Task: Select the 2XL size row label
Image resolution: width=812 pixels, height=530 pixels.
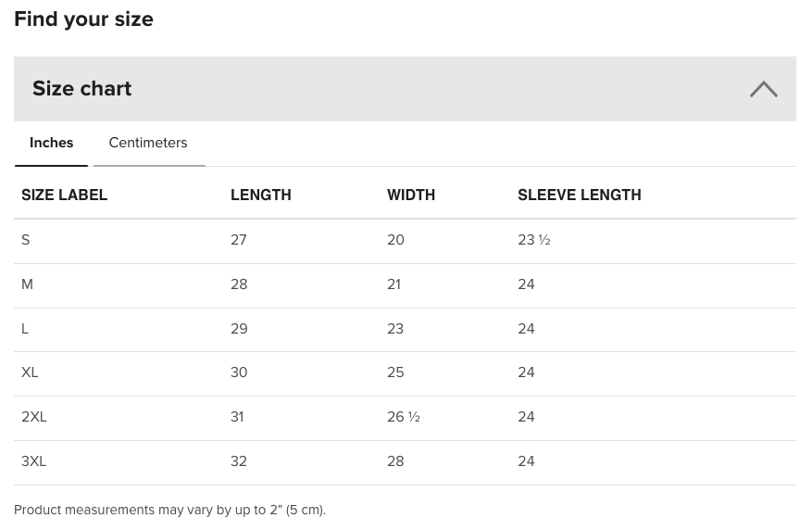Action: 33,417
